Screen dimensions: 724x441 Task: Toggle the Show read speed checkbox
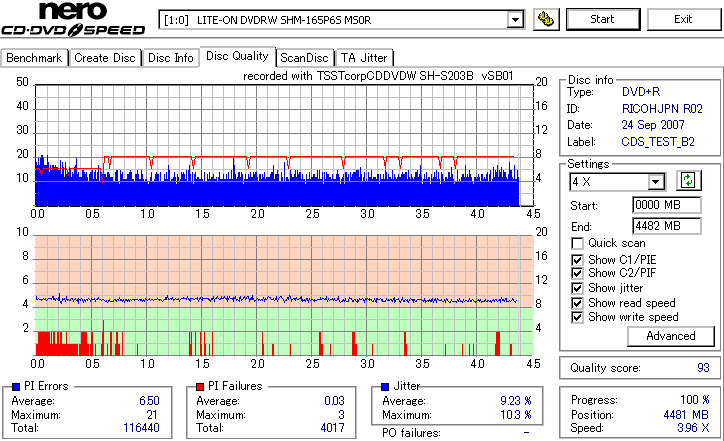click(577, 303)
